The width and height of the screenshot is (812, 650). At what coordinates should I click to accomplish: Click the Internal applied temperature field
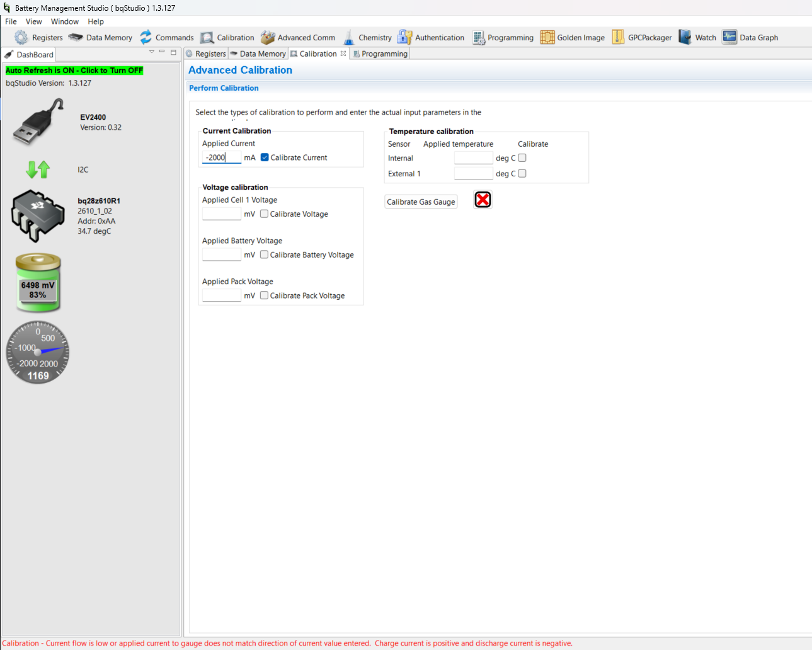tap(474, 158)
